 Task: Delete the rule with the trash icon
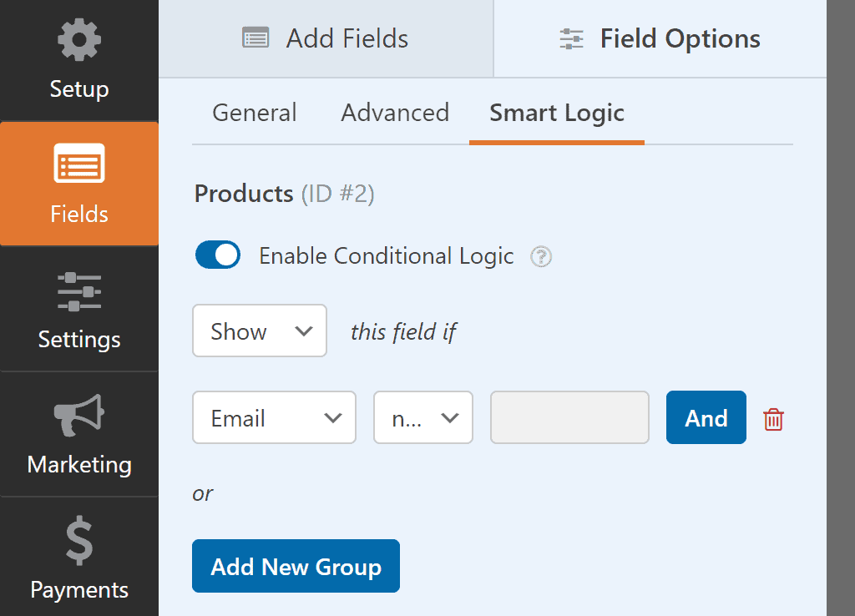click(773, 419)
